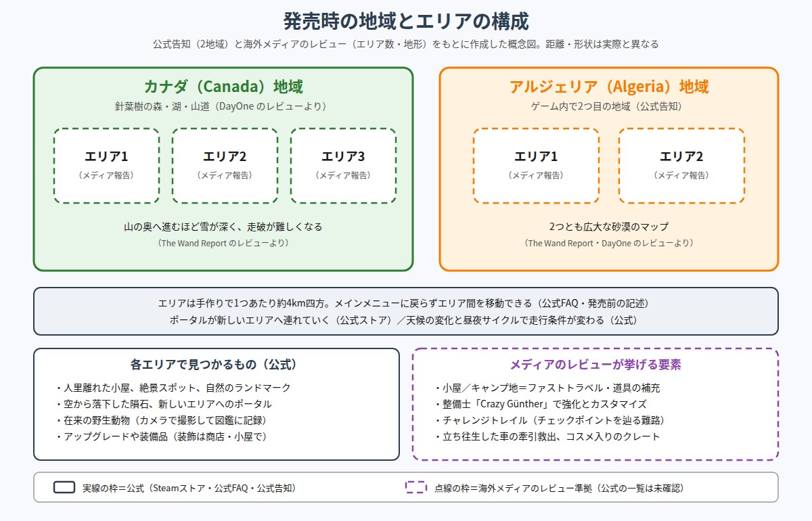Select the カナダ（Canada）地域 heading
Viewport: 812px width, 521px height.
[223, 87]
